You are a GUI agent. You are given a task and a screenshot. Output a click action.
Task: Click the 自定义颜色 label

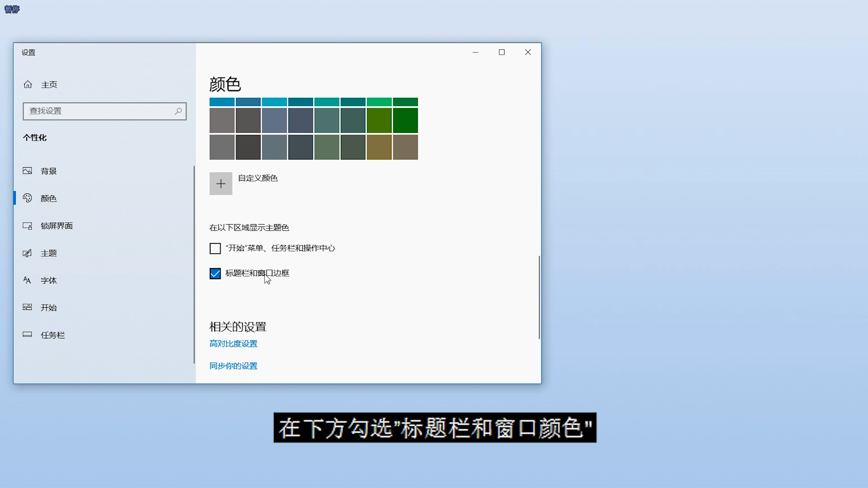tap(258, 178)
